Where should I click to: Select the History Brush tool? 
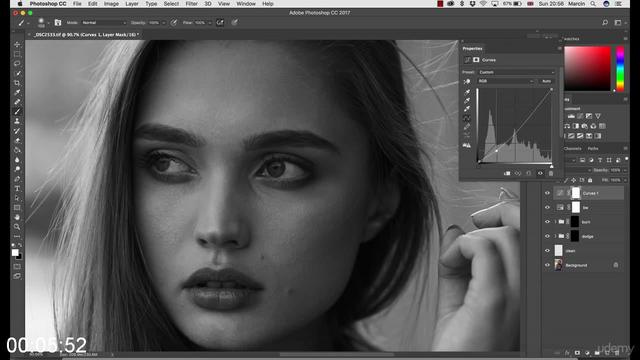[17, 131]
